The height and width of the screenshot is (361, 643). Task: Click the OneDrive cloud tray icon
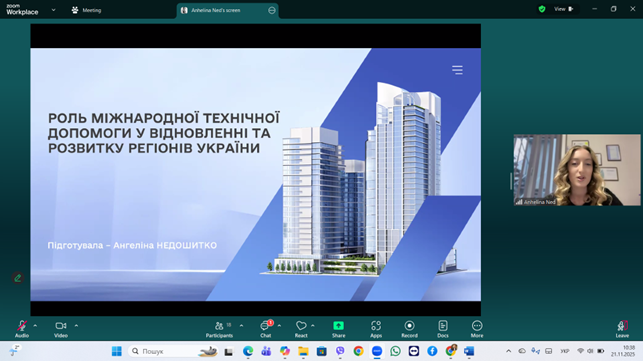pyautogui.click(x=522, y=351)
